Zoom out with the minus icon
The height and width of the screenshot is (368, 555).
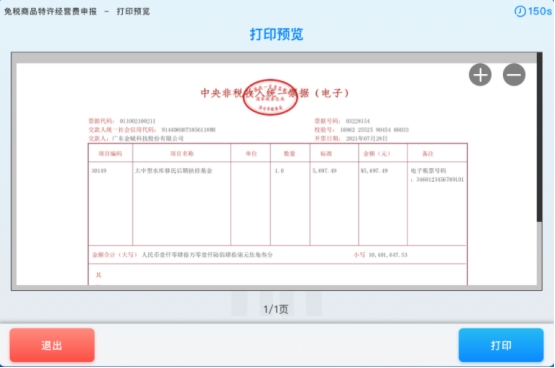tap(514, 75)
